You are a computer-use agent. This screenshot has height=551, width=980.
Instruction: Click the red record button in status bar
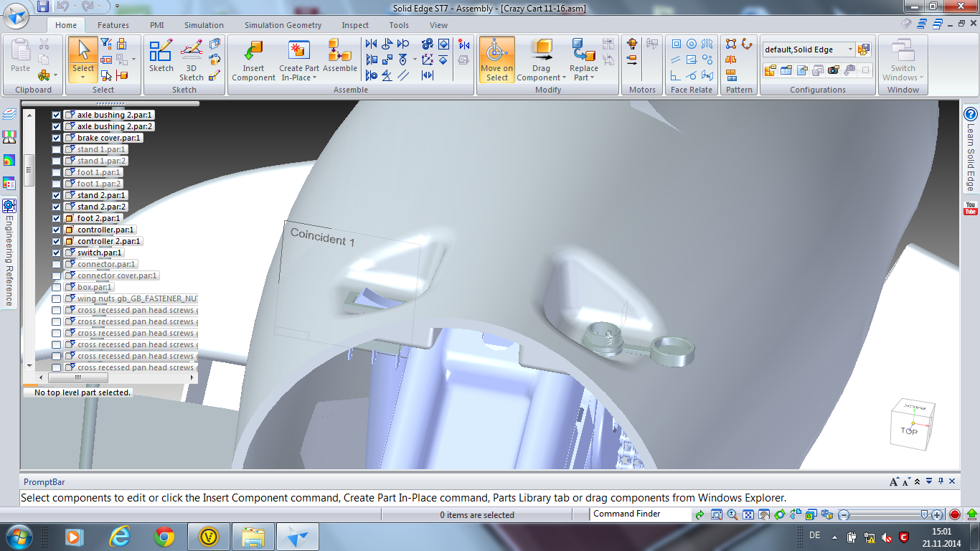click(x=955, y=514)
